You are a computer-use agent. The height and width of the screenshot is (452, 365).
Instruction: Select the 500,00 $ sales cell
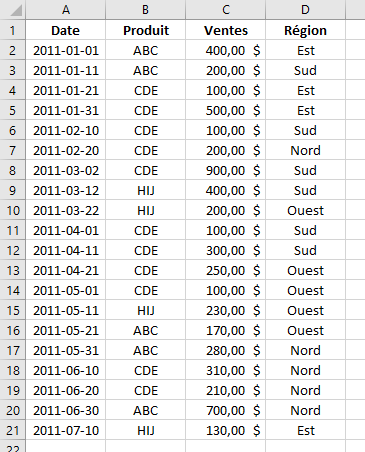point(226,110)
